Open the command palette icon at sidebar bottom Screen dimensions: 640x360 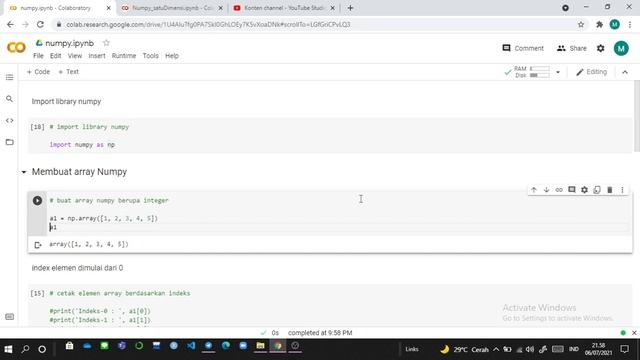click(9, 317)
